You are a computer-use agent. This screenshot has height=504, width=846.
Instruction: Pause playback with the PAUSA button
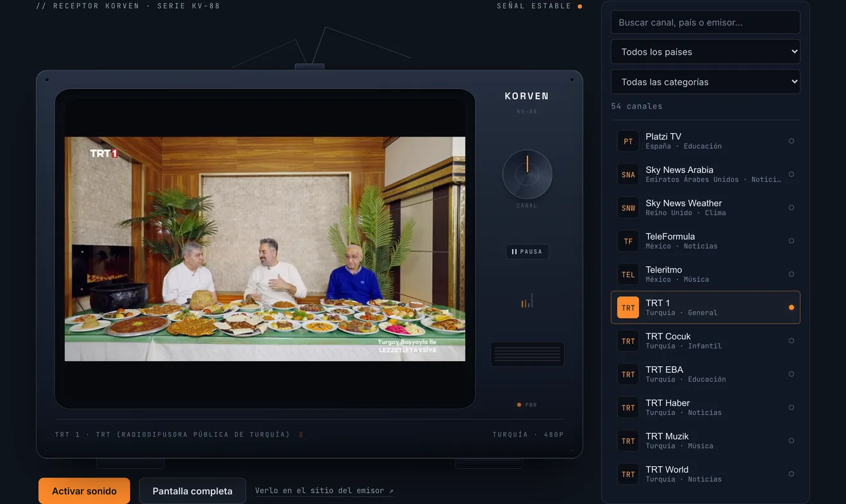click(x=527, y=252)
